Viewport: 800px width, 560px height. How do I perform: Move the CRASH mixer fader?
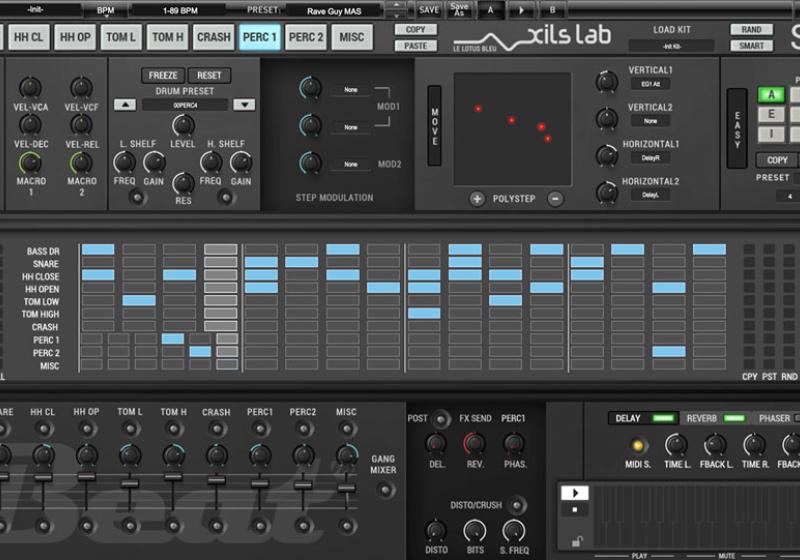click(x=216, y=480)
